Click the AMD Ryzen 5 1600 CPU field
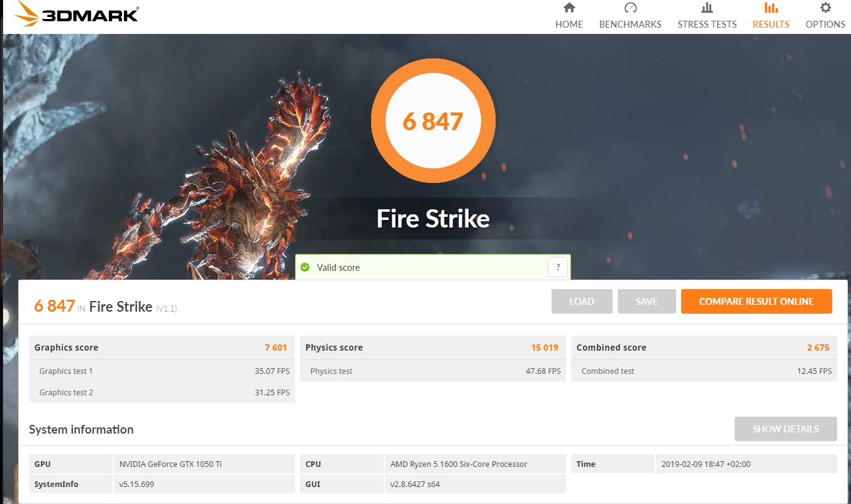Image resolution: width=851 pixels, height=504 pixels. point(476,464)
